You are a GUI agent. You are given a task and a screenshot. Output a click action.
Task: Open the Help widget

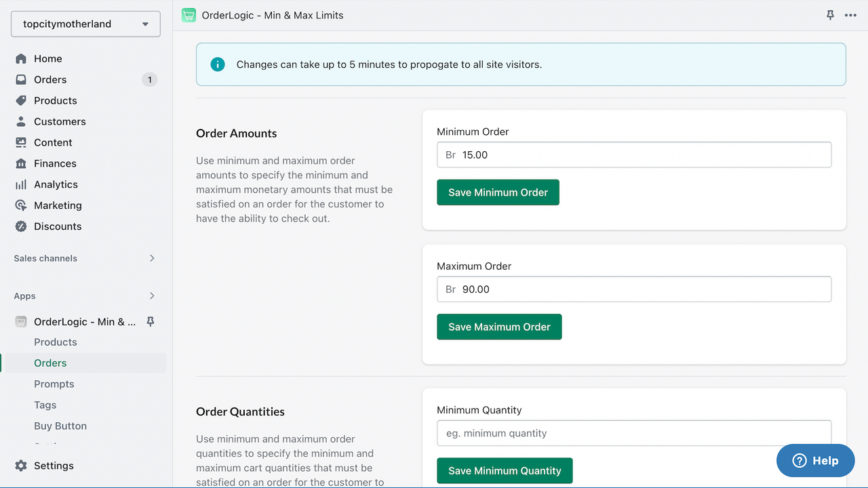pyautogui.click(x=815, y=460)
